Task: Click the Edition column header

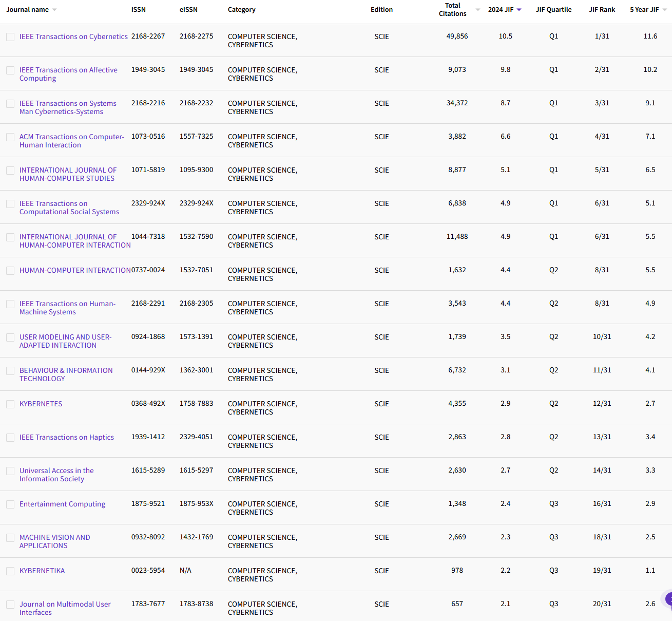Action: click(x=381, y=9)
